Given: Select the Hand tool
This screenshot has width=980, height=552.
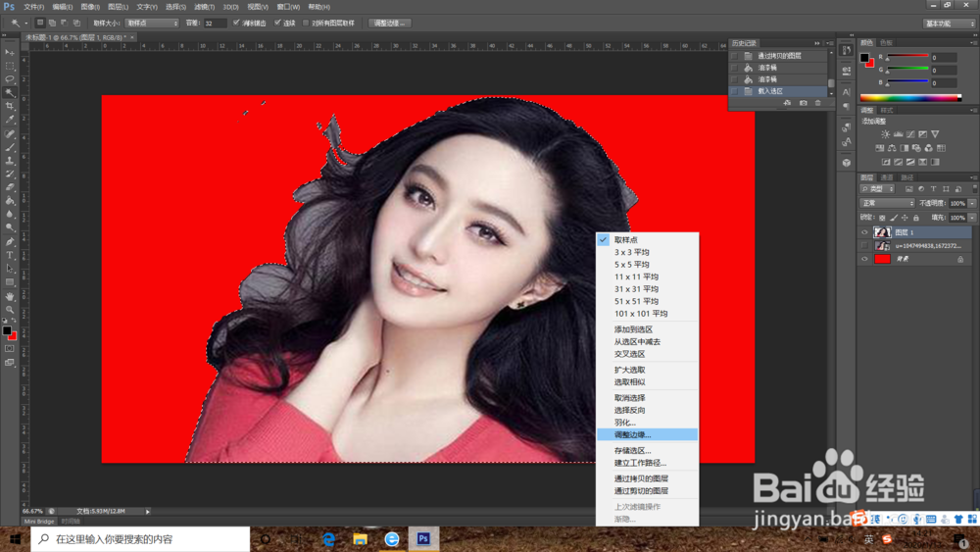Looking at the screenshot, I should coord(10,296).
